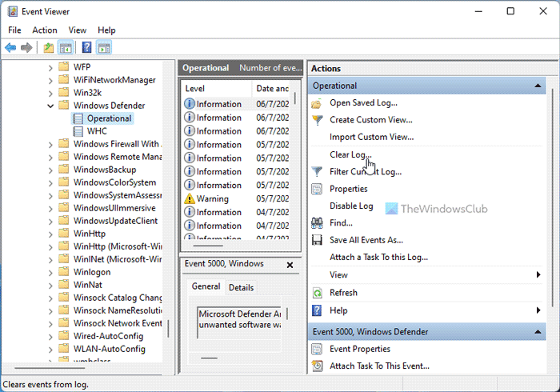Click the Winlogon folder icon
The height and width of the screenshot is (392, 560).
pyautogui.click(x=63, y=272)
